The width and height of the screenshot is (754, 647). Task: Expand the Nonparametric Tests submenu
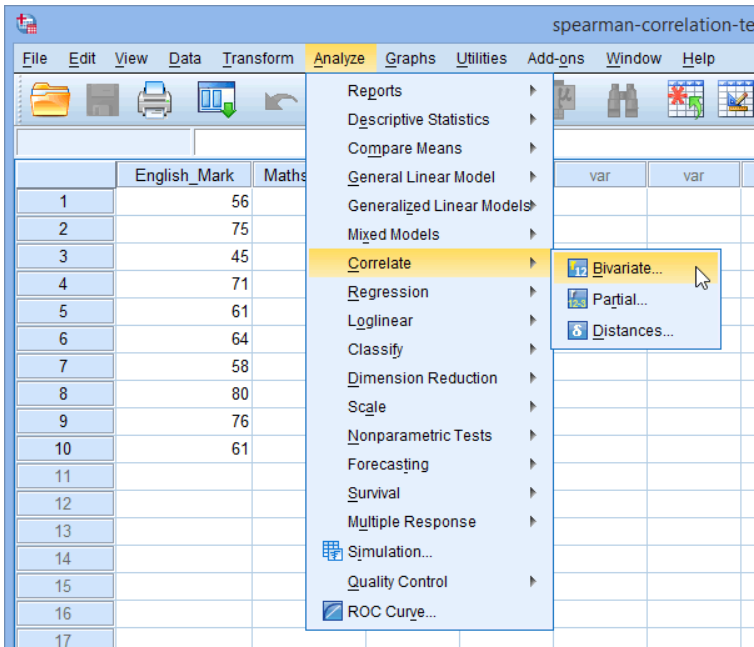click(x=429, y=435)
